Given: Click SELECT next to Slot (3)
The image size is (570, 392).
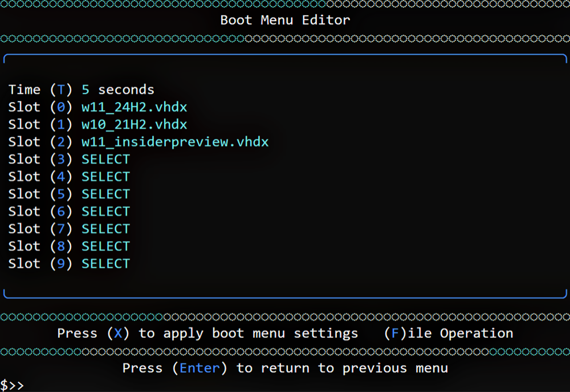Looking at the screenshot, I should tap(105, 159).
